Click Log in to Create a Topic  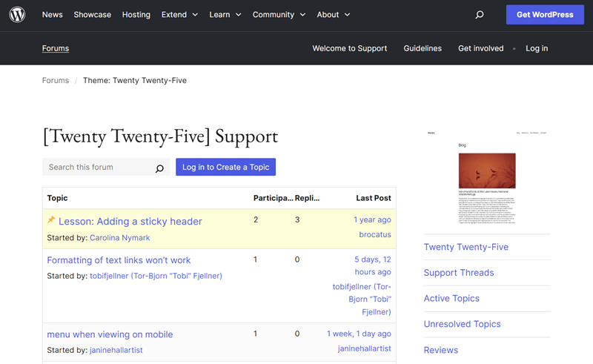coord(226,167)
